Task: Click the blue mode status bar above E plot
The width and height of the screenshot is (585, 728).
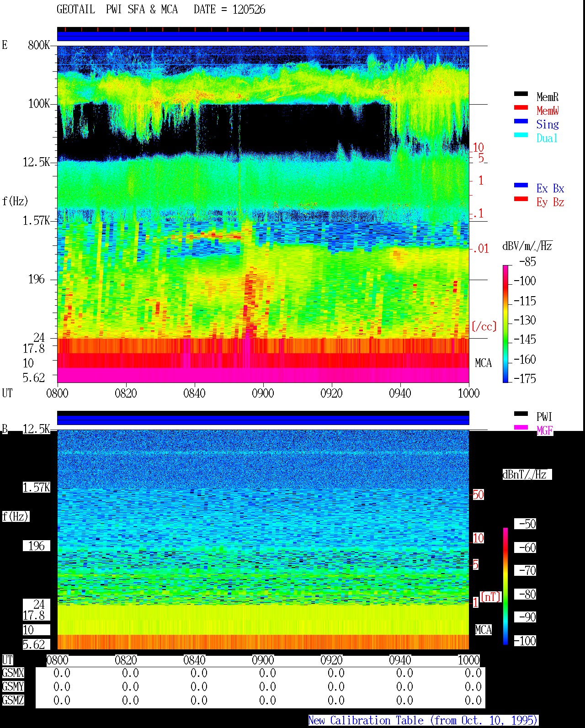Action: [263, 36]
